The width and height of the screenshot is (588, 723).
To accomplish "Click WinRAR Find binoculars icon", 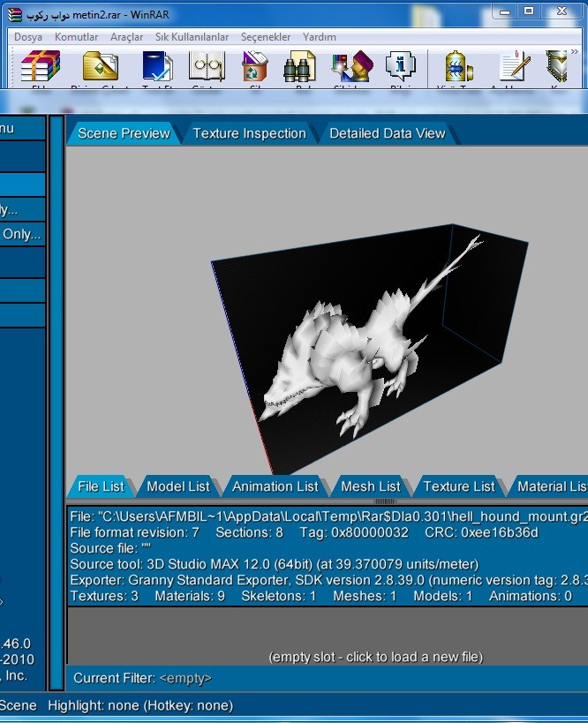I will (x=300, y=66).
